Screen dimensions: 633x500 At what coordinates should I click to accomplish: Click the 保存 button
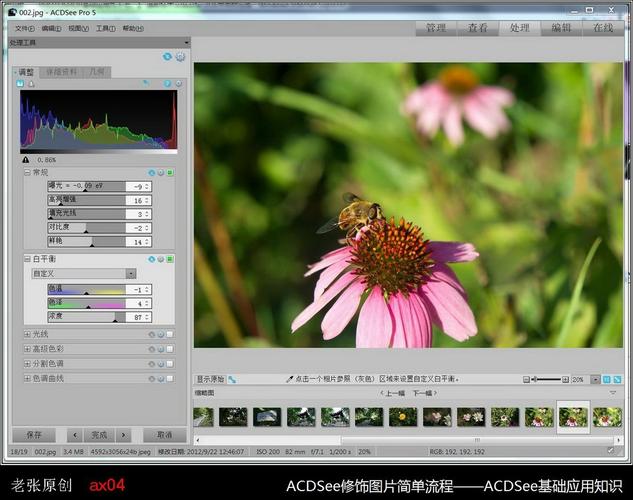(34, 435)
